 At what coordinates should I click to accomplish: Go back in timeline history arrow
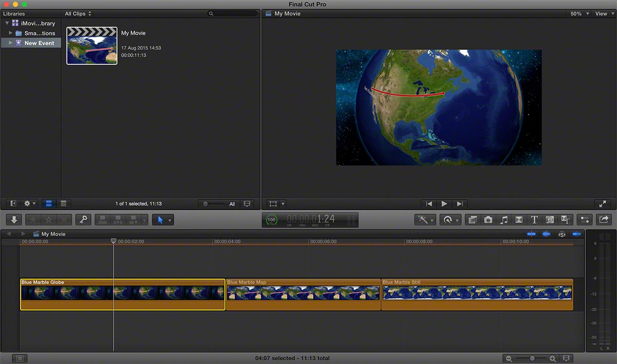click(9, 234)
